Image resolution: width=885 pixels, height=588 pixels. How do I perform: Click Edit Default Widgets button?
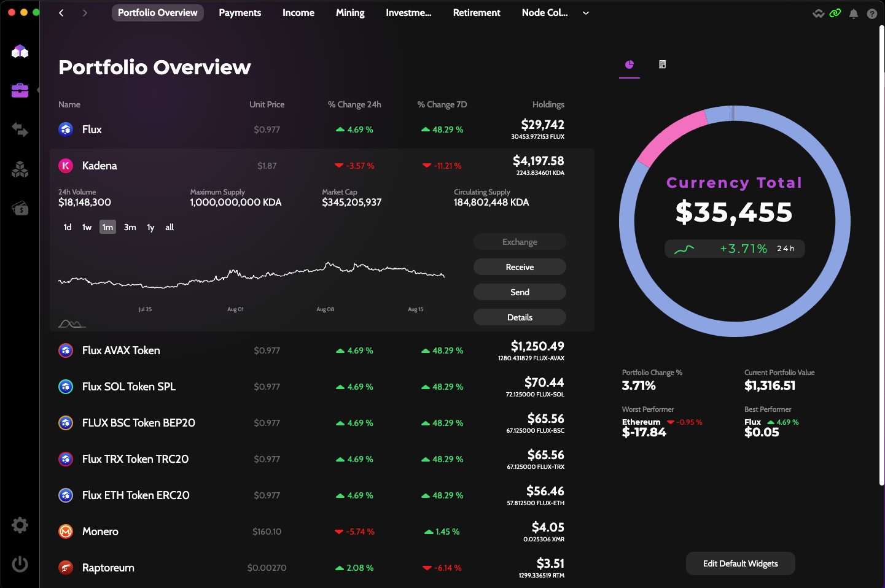pos(741,563)
